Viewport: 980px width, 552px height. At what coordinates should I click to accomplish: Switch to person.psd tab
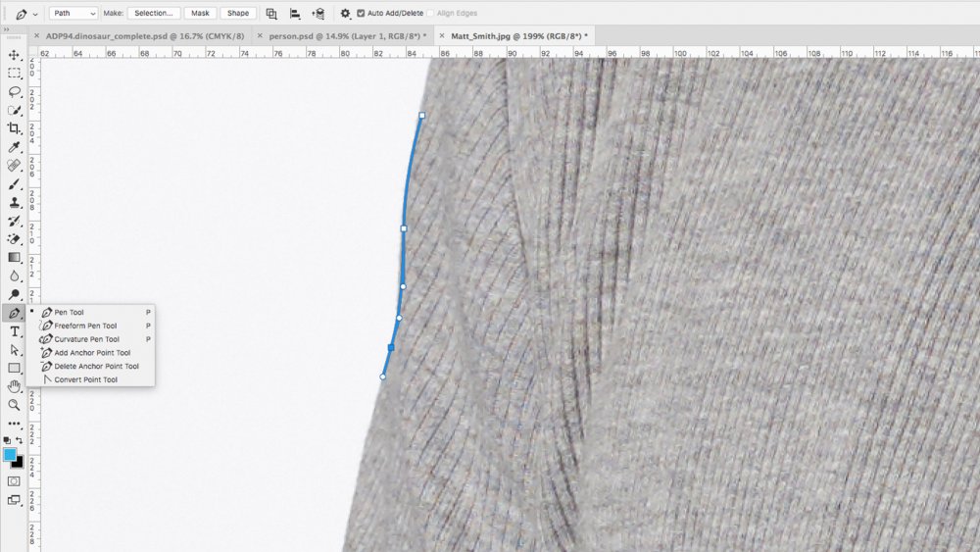348,36
